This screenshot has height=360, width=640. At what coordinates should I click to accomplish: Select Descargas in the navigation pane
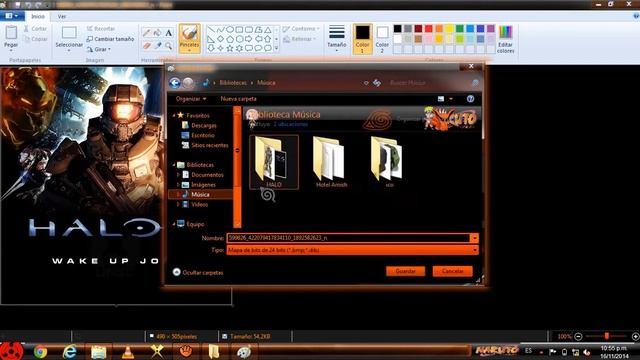coord(200,125)
